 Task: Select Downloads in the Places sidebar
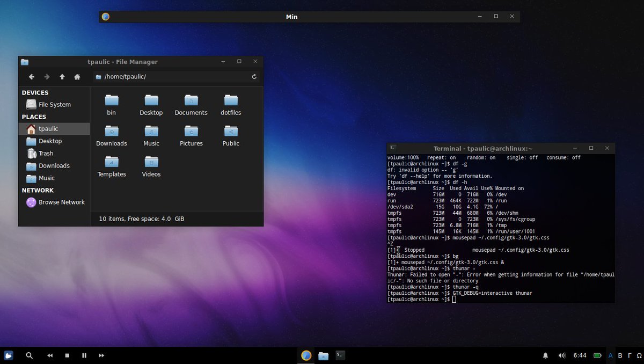pos(54,166)
